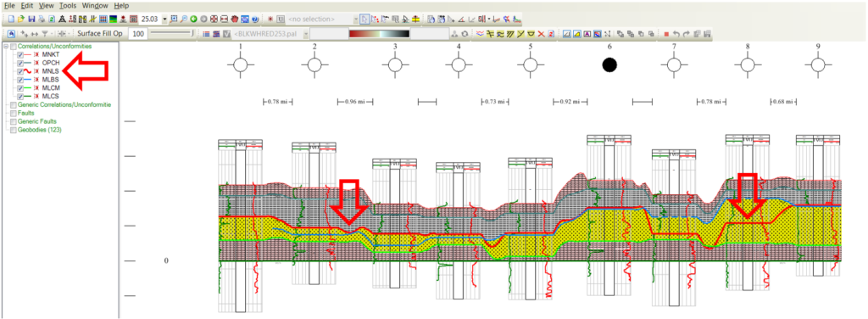Click the Open folder icon
The image size is (868, 319).
coord(21,19)
